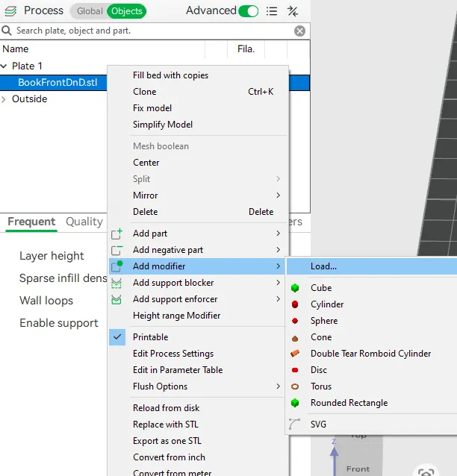Select the red Disc shape icon
Viewport: 457px width, 476px height.
tap(295, 370)
